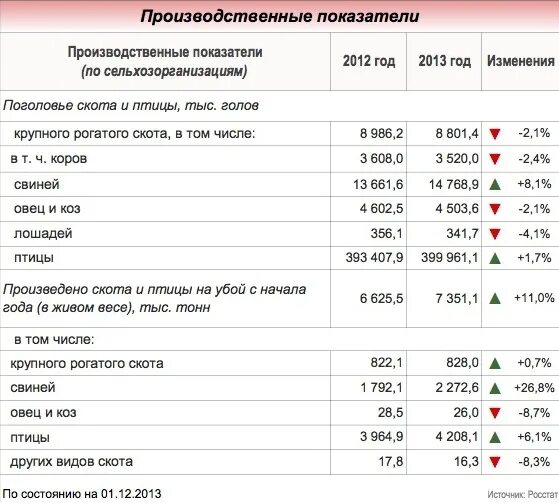Click the value 3 520,0
The height and width of the screenshot is (503, 559).
(457, 159)
